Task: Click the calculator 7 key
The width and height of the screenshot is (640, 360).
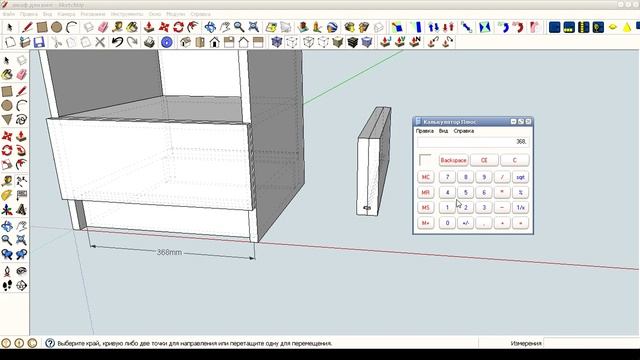Action: click(x=447, y=177)
